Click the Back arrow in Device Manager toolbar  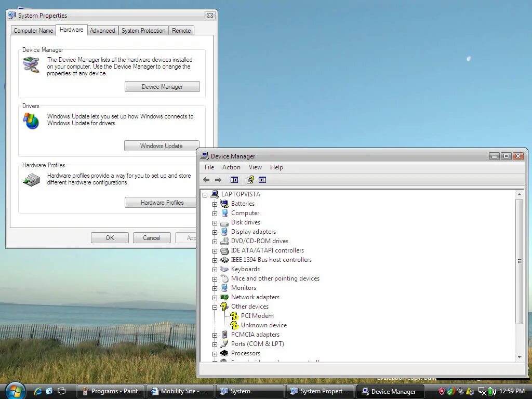pyautogui.click(x=206, y=180)
